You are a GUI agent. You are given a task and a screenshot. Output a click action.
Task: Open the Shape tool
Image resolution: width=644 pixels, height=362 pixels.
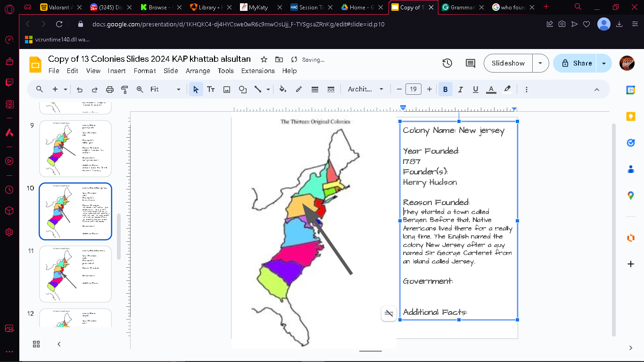pos(243,89)
